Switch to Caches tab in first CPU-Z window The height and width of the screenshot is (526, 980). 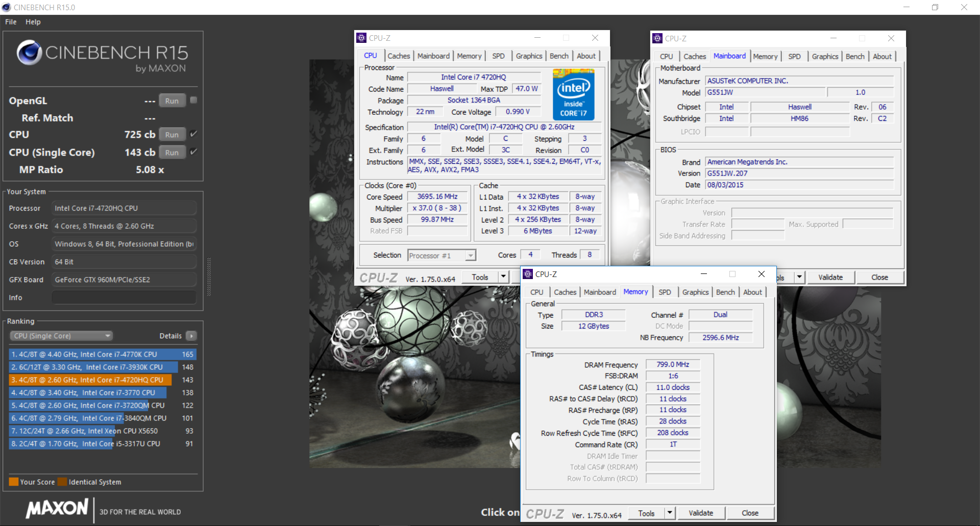(x=399, y=56)
